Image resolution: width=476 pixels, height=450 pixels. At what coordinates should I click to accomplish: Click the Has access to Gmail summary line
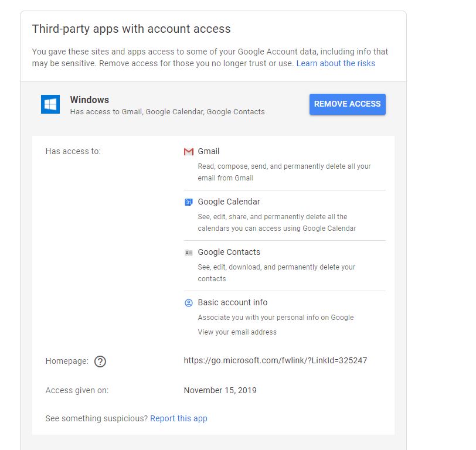point(167,112)
